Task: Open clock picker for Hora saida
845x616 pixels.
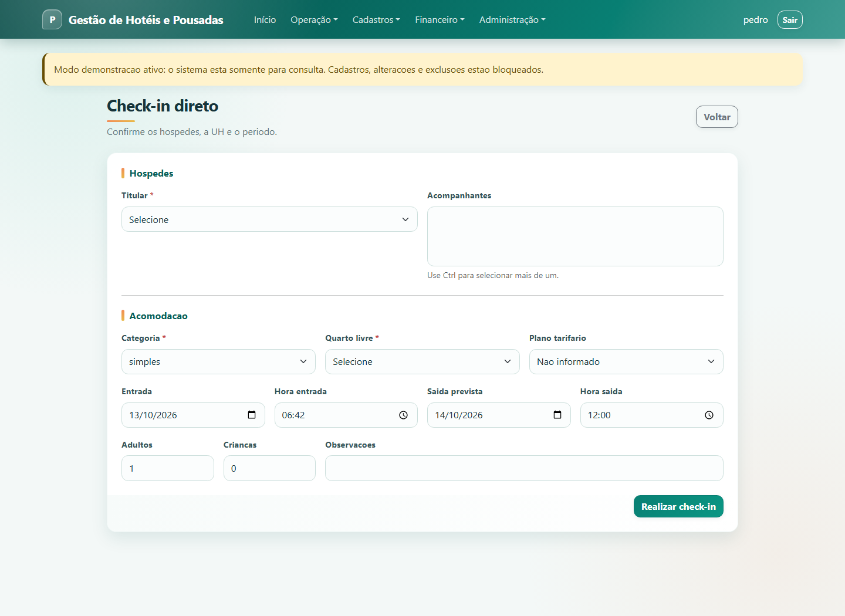Action: click(709, 415)
